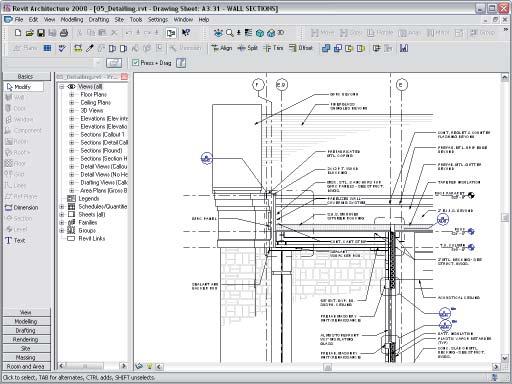Select Legends in the project browser

pos(89,199)
